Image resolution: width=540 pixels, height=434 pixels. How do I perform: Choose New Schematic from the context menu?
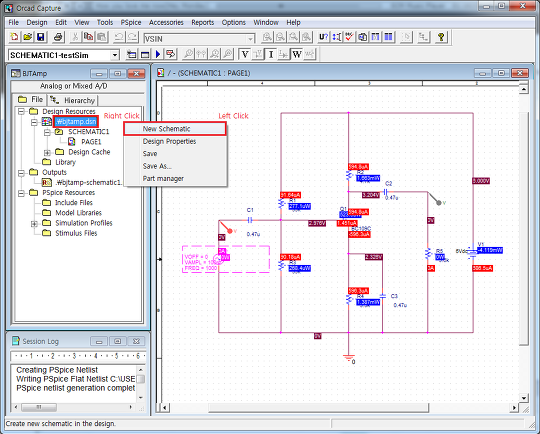(x=175, y=129)
